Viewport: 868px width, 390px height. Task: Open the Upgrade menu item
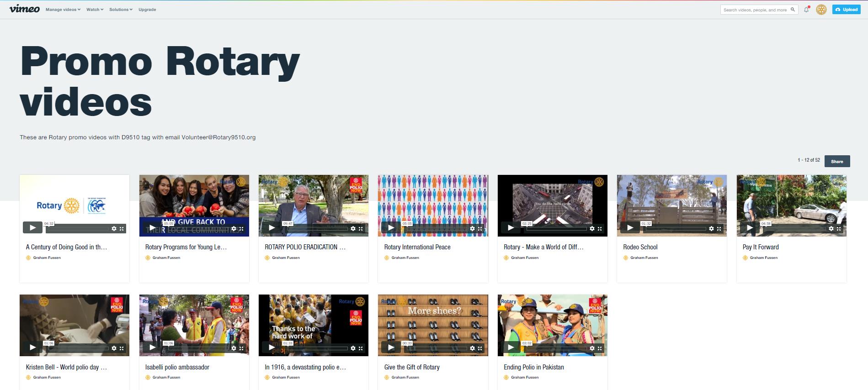(147, 10)
